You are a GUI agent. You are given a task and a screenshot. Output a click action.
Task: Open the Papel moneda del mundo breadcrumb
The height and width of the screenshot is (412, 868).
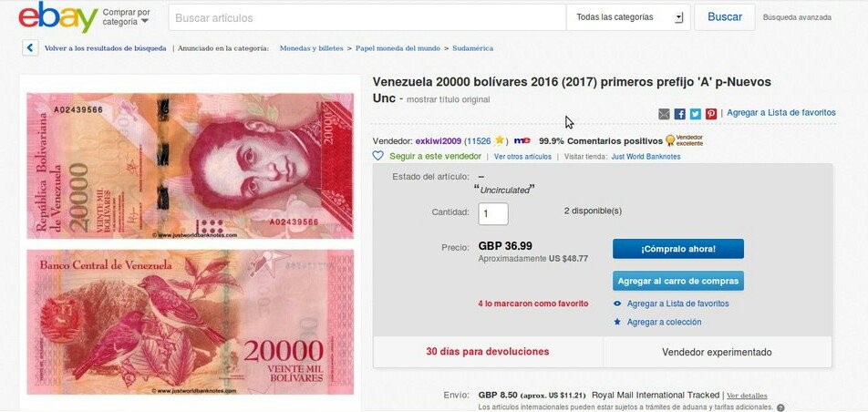click(x=398, y=48)
